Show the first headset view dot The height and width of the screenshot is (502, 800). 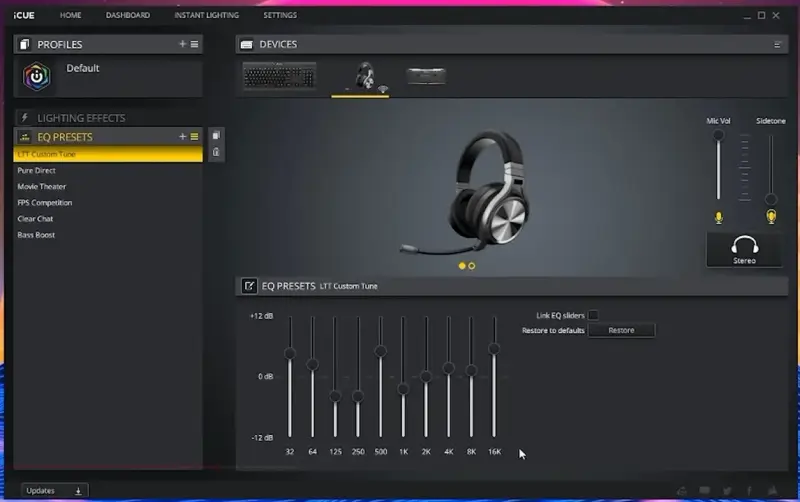pos(462,266)
